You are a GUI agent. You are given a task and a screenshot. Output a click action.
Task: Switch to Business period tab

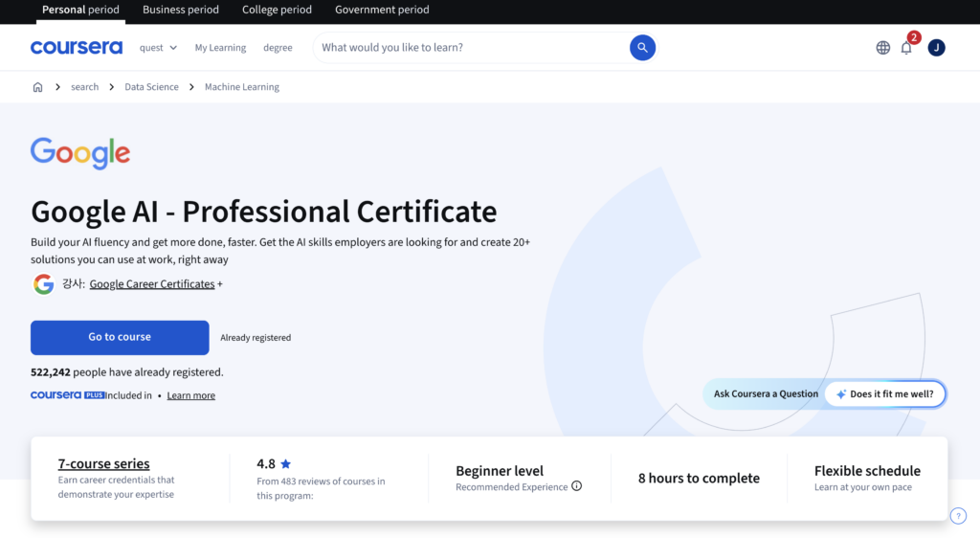[181, 10]
